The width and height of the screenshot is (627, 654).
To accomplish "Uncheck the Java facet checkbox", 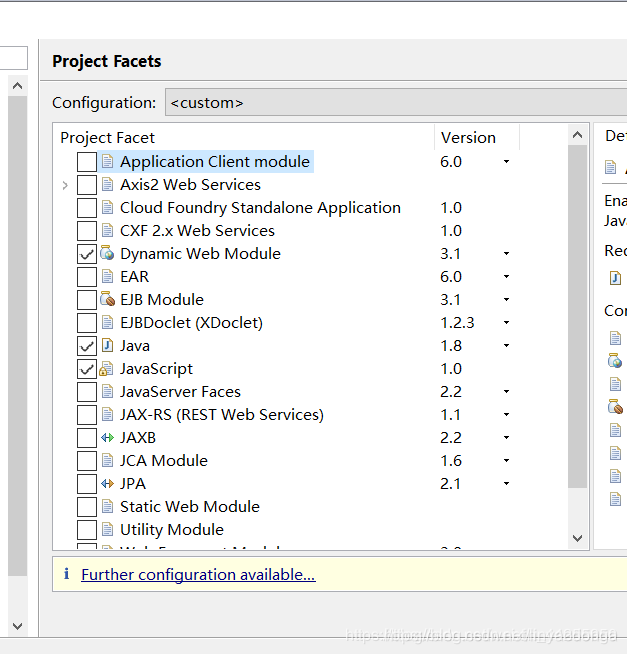I will click(87, 346).
